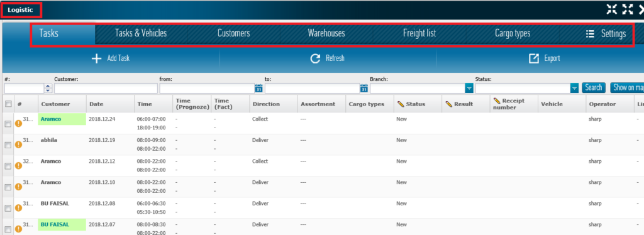Check the Aramco 2018.12.10 row checkbox
This screenshot has width=644, height=235.
tap(8, 187)
